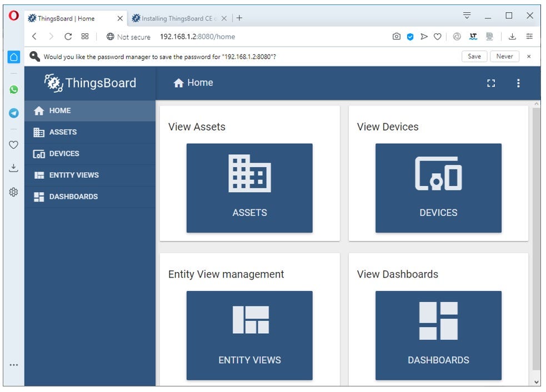Click the scrollbar down arrow

[x=537, y=382]
